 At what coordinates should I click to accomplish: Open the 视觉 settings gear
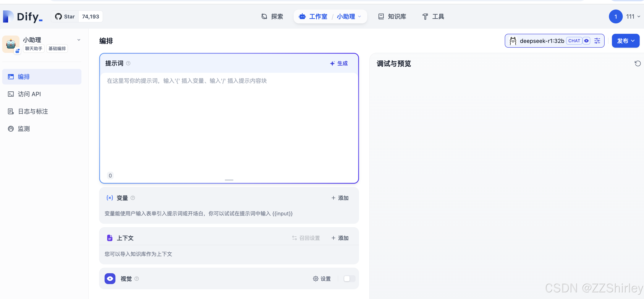[x=316, y=278]
